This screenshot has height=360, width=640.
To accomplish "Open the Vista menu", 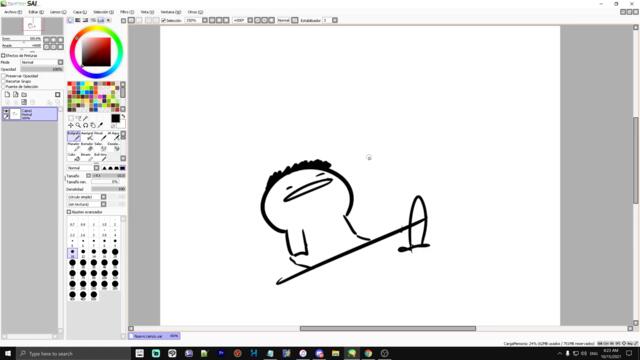I will point(147,12).
